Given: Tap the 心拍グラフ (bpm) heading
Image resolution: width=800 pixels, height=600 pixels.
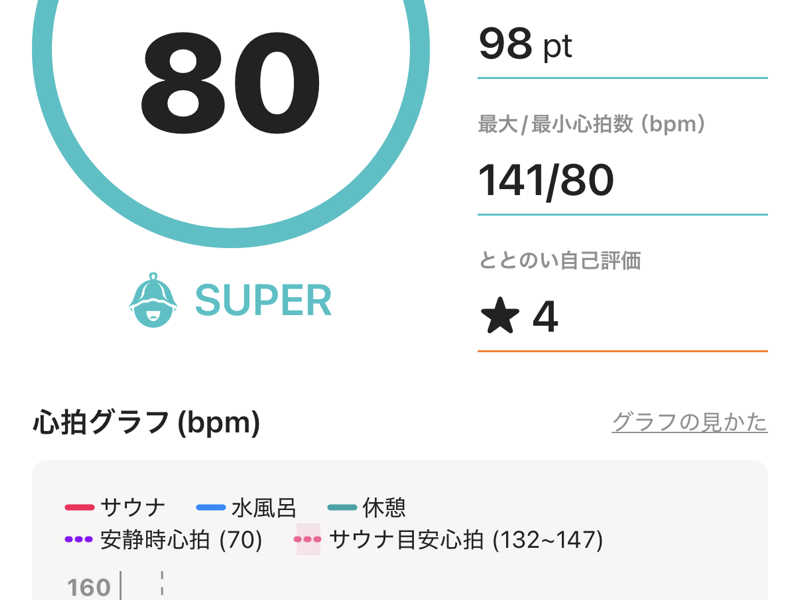Looking at the screenshot, I should click(146, 423).
